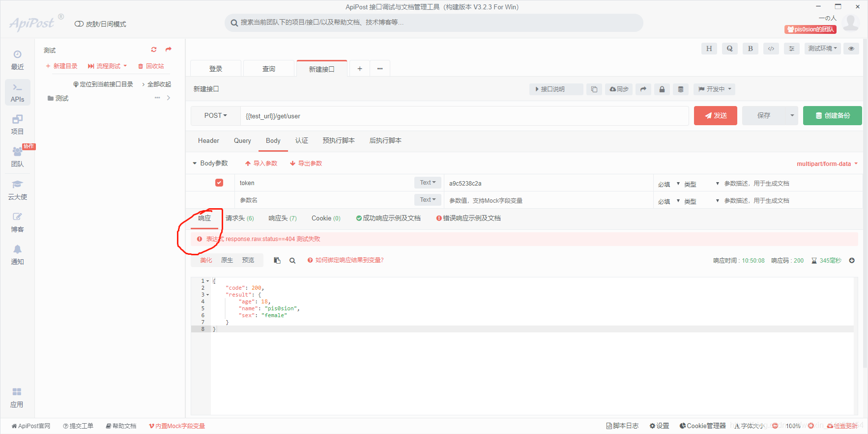
Task: Select the 后执行脚本 tab
Action: coord(385,141)
